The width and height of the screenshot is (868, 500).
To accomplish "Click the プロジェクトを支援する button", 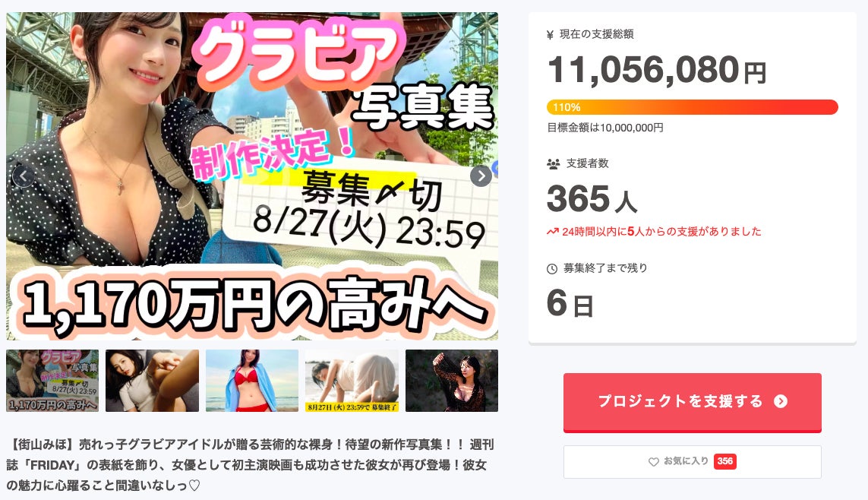I will (693, 402).
